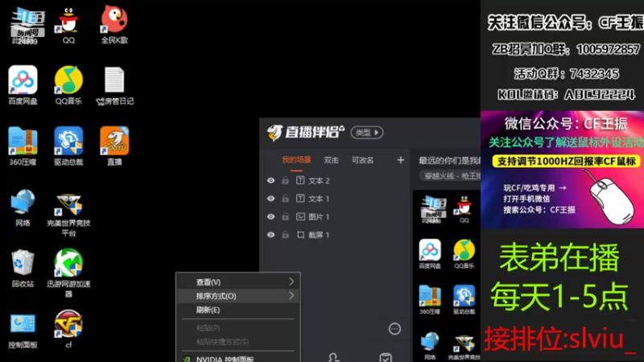Choose 刷新(E) from the context menu
644x362 pixels.
tap(238, 310)
